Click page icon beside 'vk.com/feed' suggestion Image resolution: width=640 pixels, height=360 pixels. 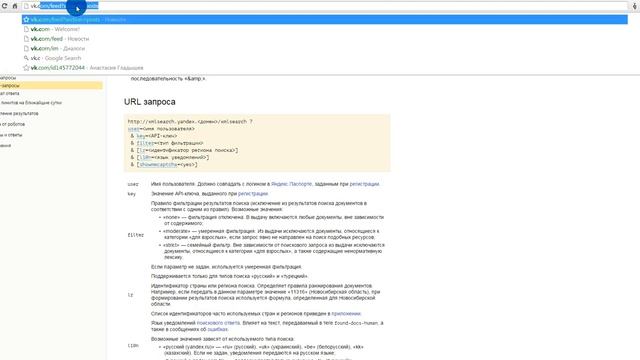point(26,39)
